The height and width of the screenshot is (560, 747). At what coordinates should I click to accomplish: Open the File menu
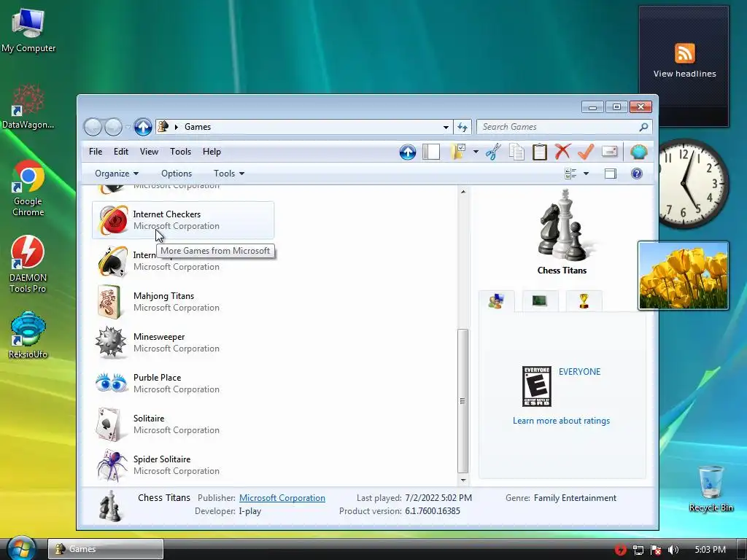pos(96,152)
